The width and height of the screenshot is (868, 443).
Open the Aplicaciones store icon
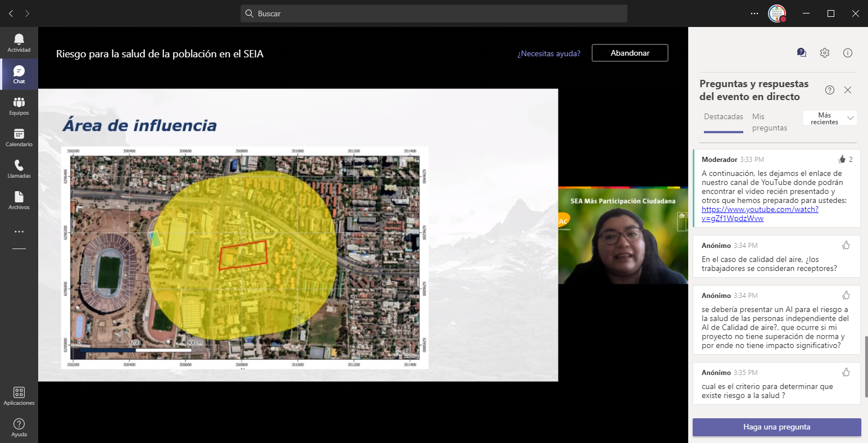pyautogui.click(x=19, y=396)
